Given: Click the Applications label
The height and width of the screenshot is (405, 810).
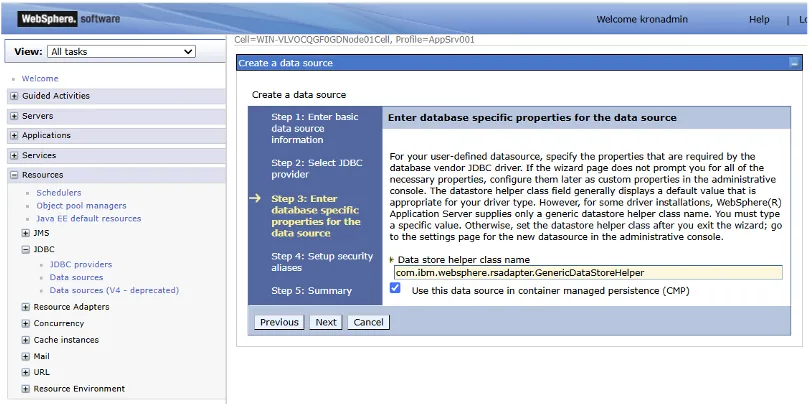Looking at the screenshot, I should [46, 135].
